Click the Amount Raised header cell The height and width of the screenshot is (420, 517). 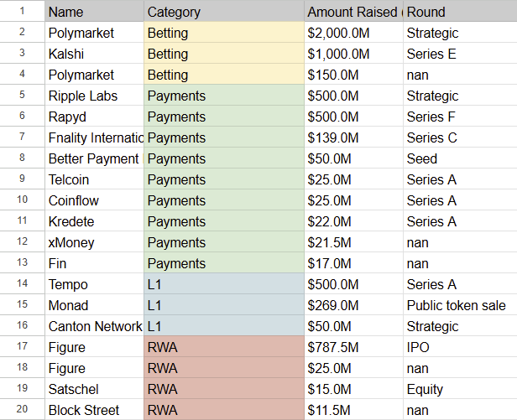(x=353, y=12)
